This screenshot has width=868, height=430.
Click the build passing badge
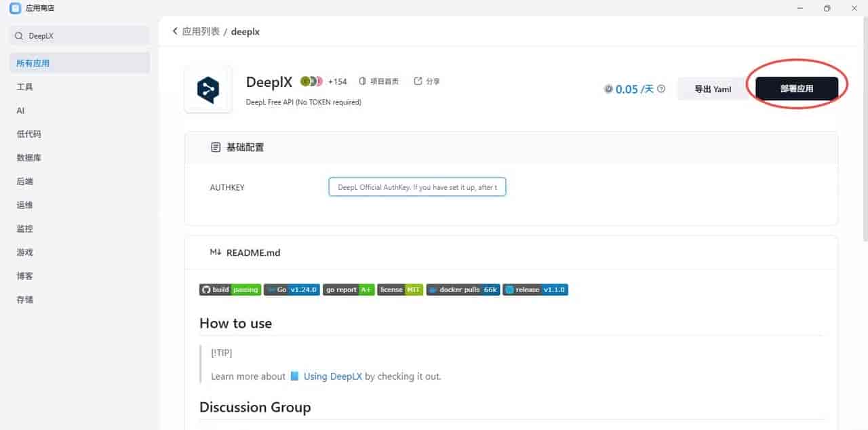[230, 290]
